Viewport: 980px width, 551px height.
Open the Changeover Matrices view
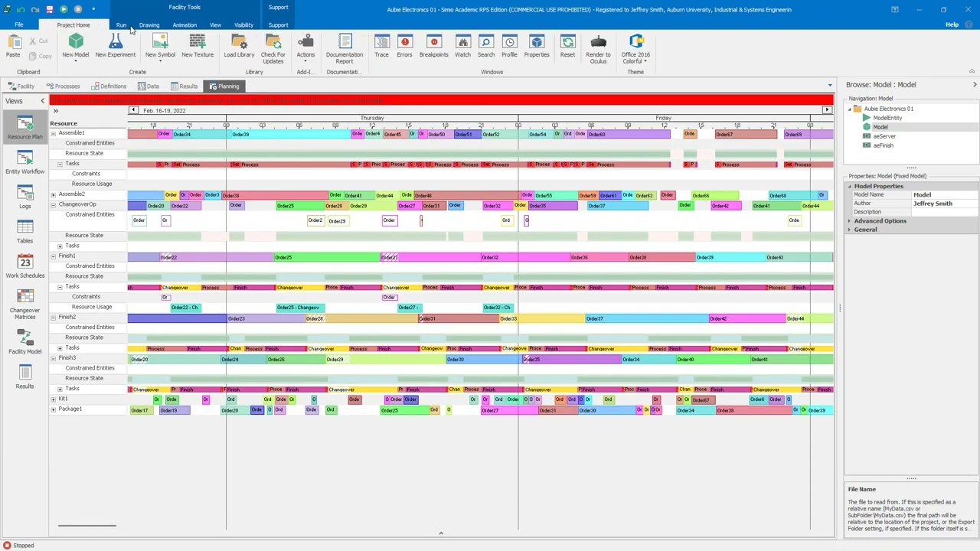coord(24,304)
